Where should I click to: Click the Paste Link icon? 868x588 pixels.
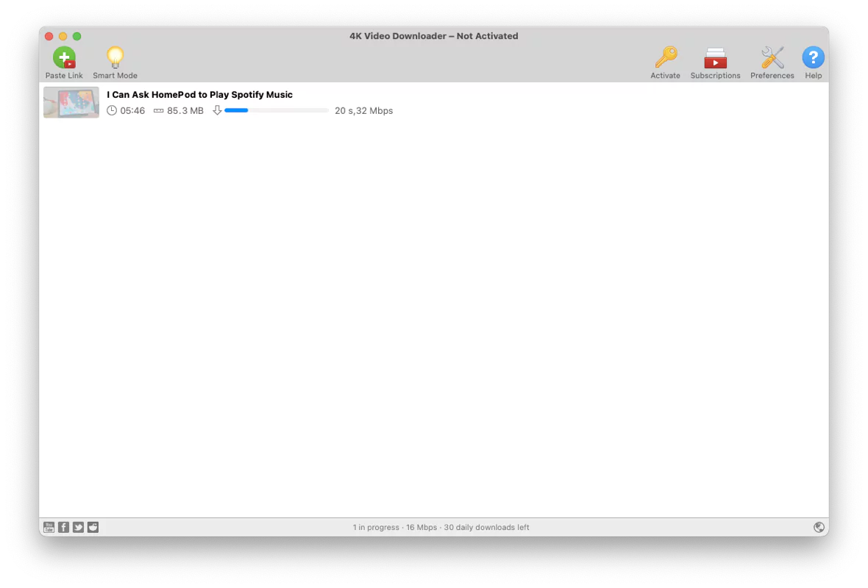pyautogui.click(x=64, y=57)
